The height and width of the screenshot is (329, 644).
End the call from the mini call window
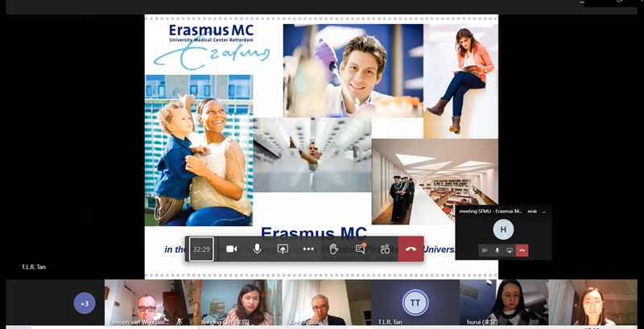pyautogui.click(x=522, y=250)
